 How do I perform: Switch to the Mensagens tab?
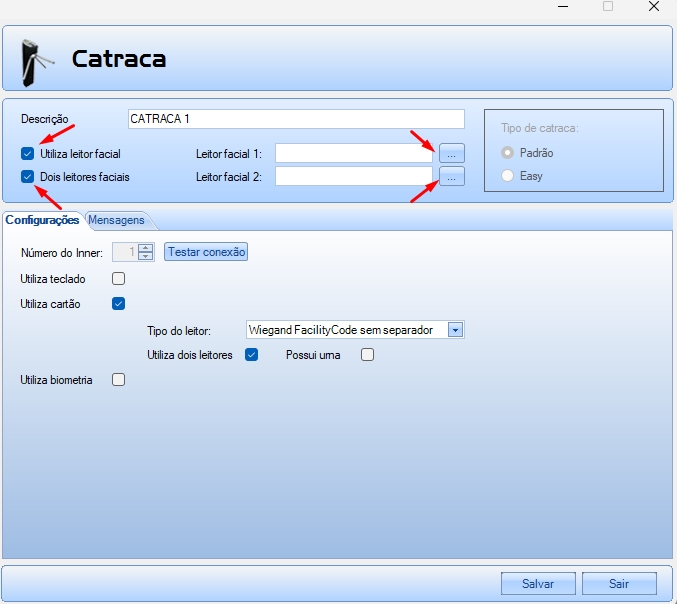[x=119, y=219]
